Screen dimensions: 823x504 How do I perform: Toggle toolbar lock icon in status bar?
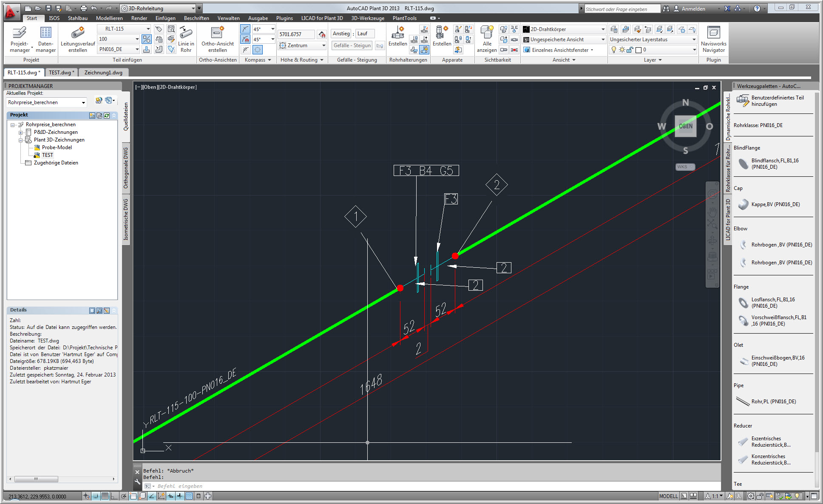click(760, 496)
